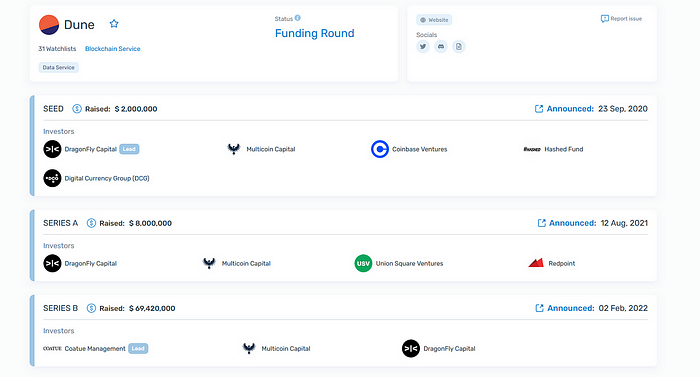700x377 pixels.
Task: Click the Union Square Ventures USV logo
Action: [x=363, y=264]
